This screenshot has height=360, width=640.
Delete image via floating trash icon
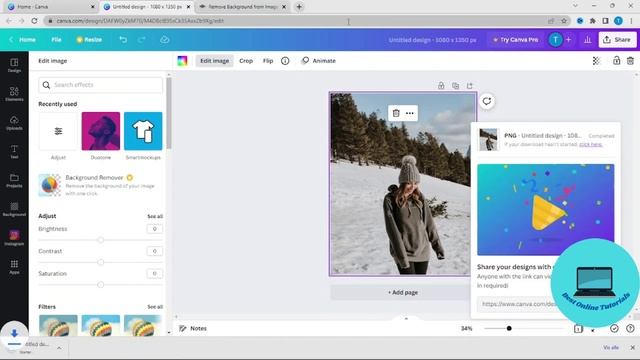(396, 113)
